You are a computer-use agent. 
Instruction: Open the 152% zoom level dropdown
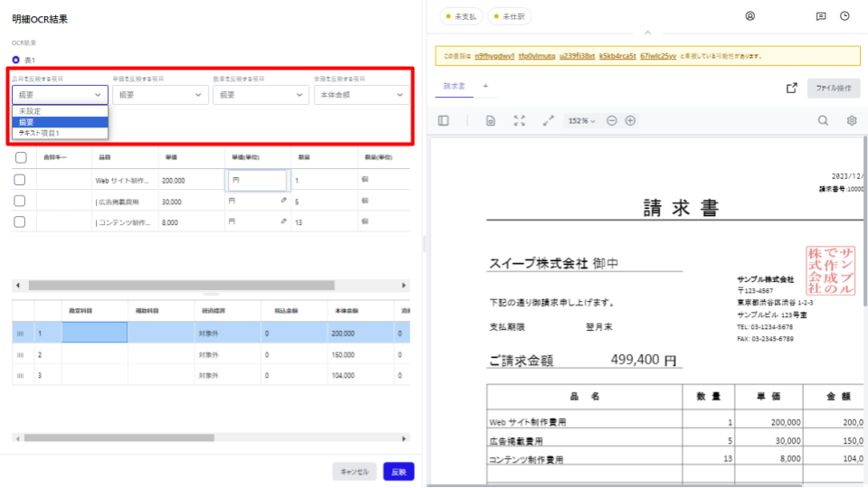point(581,120)
